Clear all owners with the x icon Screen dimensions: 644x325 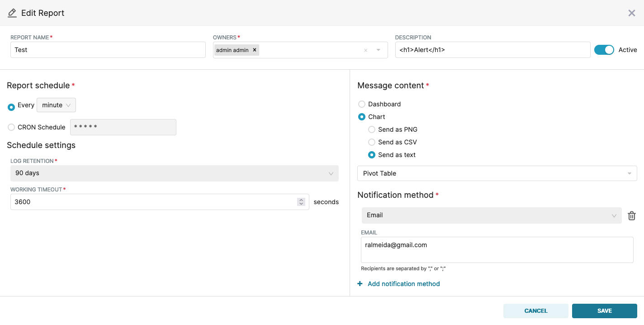pyautogui.click(x=365, y=50)
